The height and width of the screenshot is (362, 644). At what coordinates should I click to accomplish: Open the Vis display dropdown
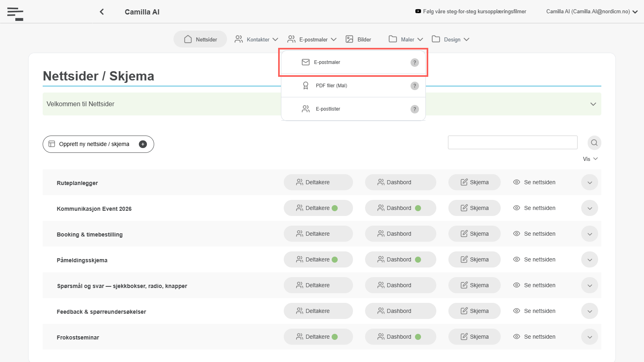pos(590,159)
